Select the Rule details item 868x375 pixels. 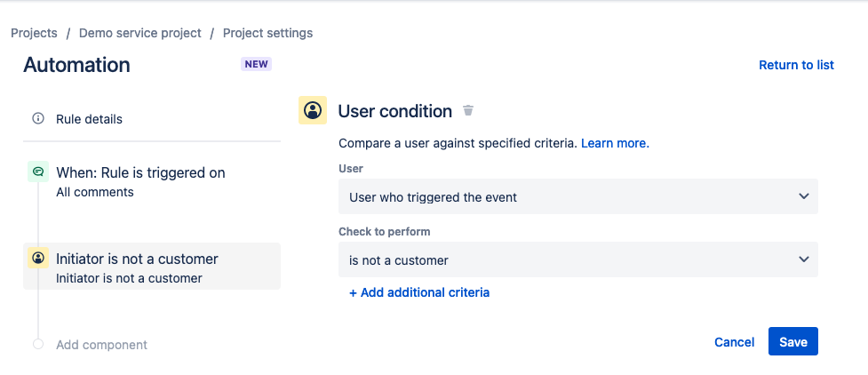click(x=89, y=119)
